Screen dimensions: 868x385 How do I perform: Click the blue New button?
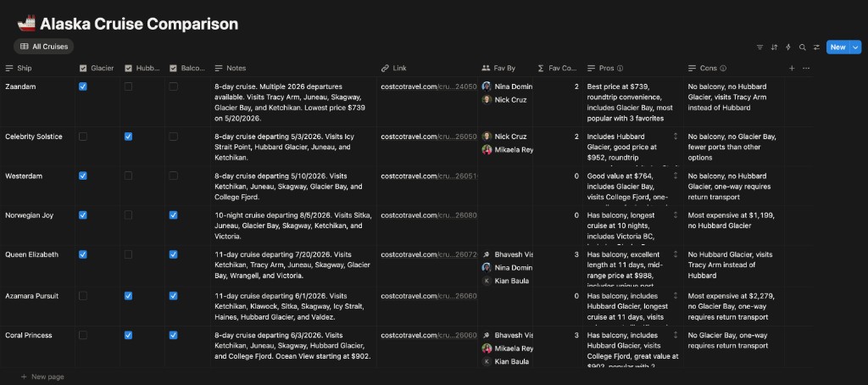[x=838, y=47]
